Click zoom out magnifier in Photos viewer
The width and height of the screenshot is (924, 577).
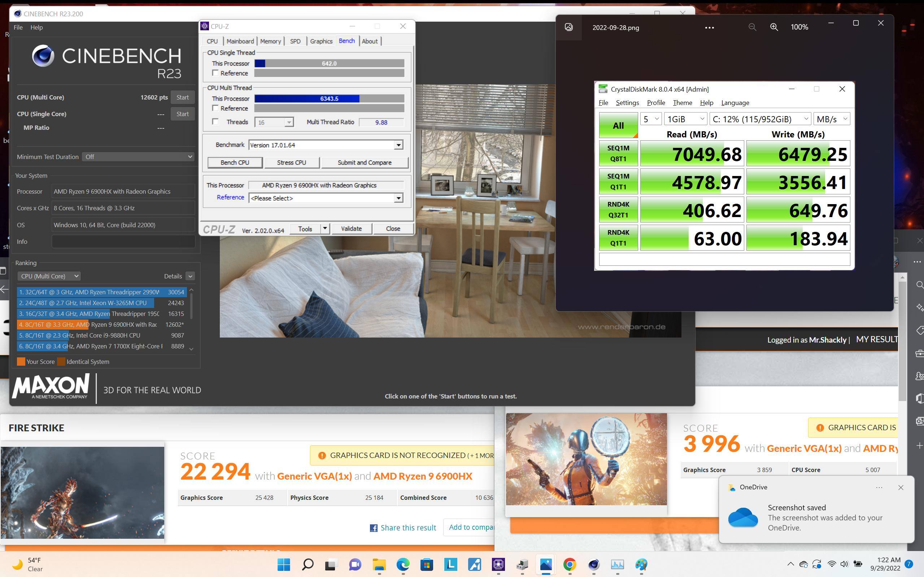pyautogui.click(x=752, y=27)
